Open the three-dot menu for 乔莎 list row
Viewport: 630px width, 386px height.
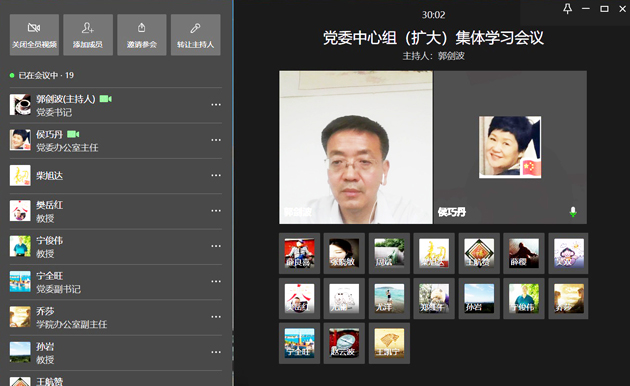(x=216, y=317)
